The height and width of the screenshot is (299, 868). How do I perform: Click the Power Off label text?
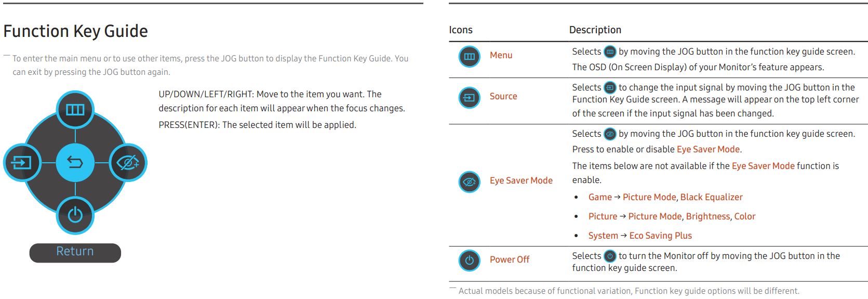pyautogui.click(x=510, y=259)
